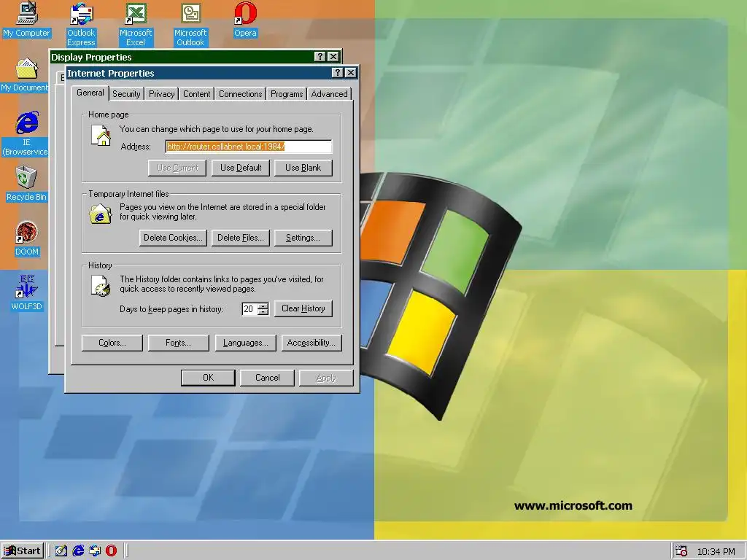Open the Start menu
Viewport: 747px width, 560px height.
[x=23, y=551]
